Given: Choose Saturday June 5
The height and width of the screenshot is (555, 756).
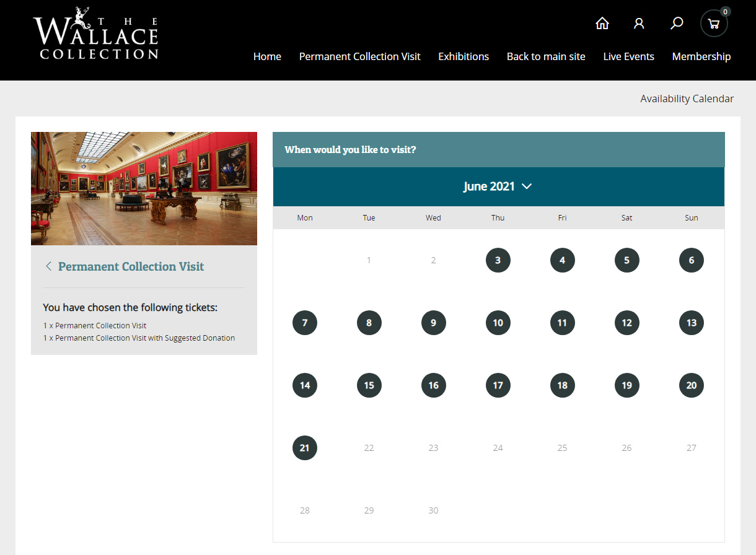Looking at the screenshot, I should (627, 260).
